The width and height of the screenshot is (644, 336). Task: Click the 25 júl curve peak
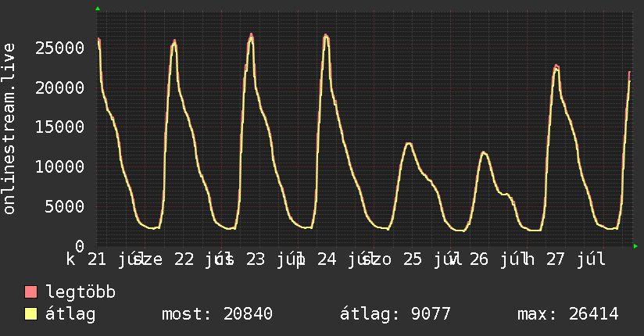(x=408, y=143)
